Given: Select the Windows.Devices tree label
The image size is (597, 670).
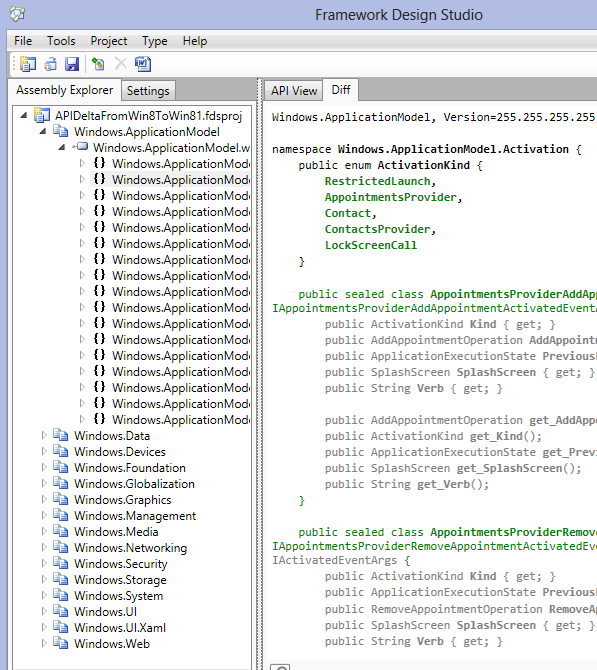Looking at the screenshot, I should (120, 452).
